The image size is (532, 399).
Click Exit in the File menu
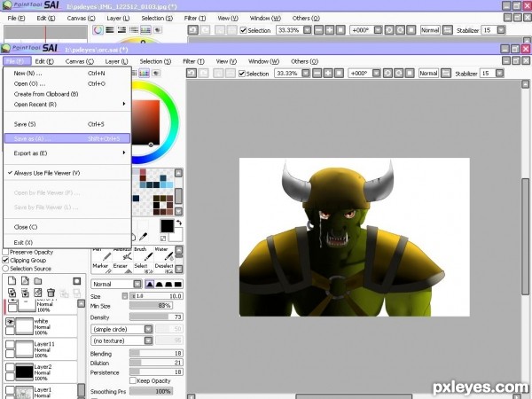click(67, 242)
